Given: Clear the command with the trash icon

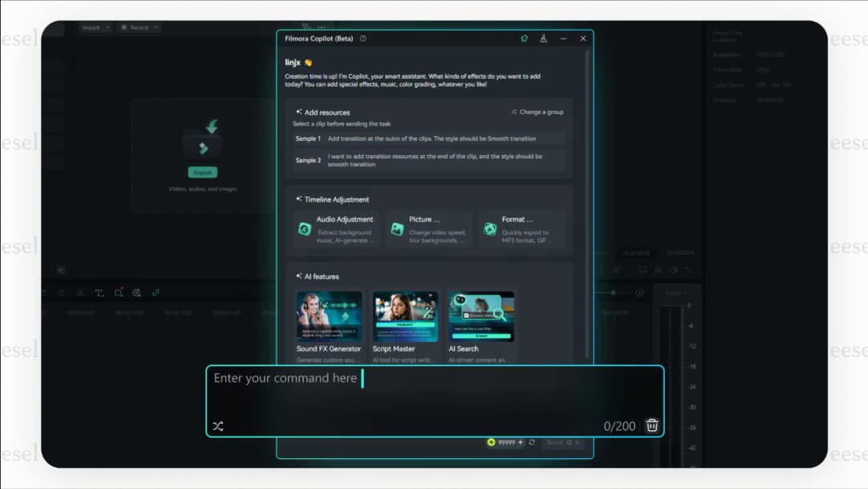Looking at the screenshot, I should [652, 425].
